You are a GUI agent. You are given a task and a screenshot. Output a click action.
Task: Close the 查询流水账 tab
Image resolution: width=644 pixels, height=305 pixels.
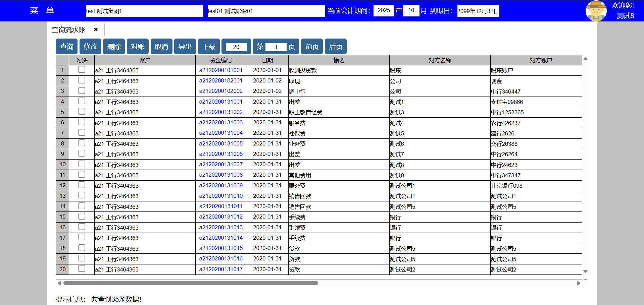(x=96, y=29)
